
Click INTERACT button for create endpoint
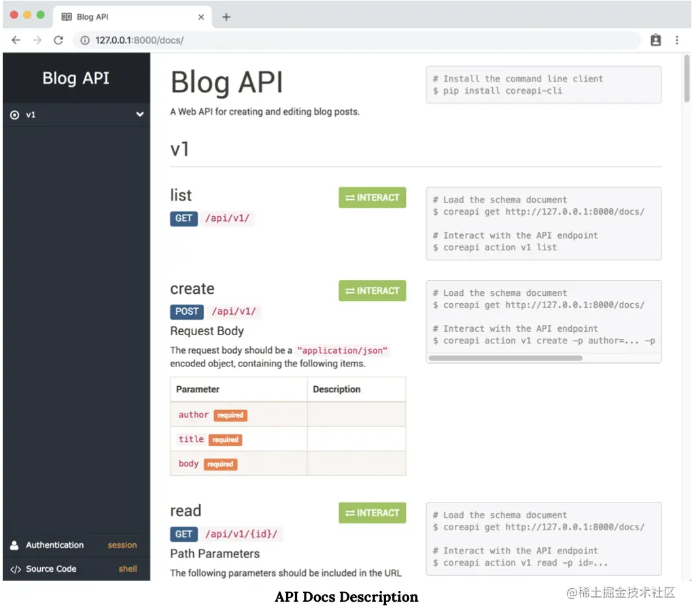click(x=372, y=290)
